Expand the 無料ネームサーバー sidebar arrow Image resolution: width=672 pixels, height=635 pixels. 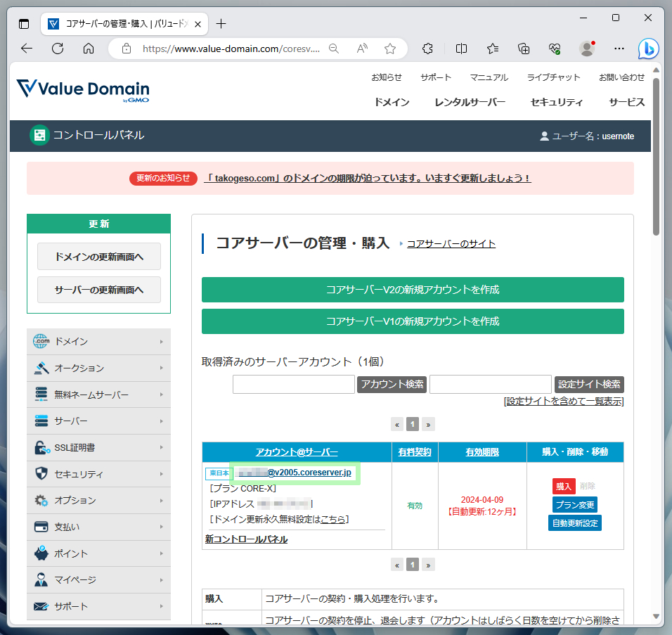point(162,395)
